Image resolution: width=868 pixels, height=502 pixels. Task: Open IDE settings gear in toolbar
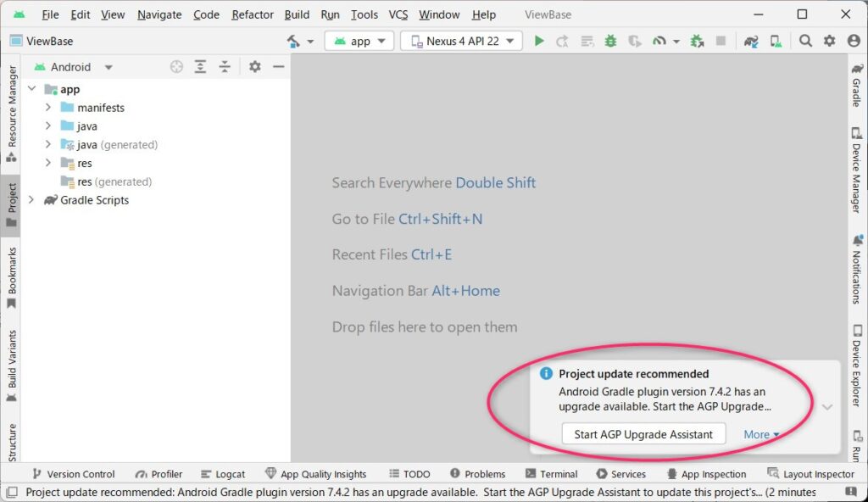pyautogui.click(x=829, y=41)
